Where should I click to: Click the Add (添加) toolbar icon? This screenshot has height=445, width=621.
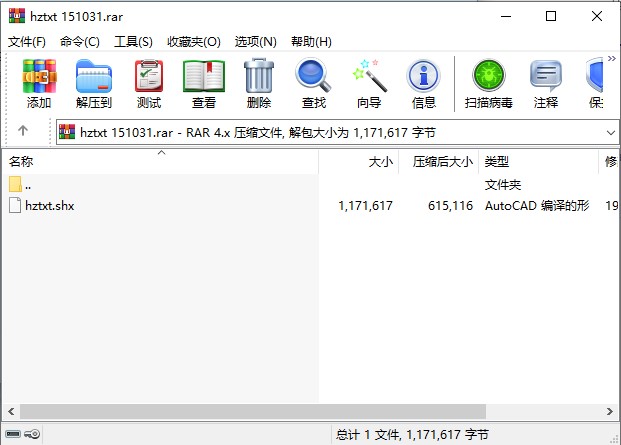(x=39, y=84)
